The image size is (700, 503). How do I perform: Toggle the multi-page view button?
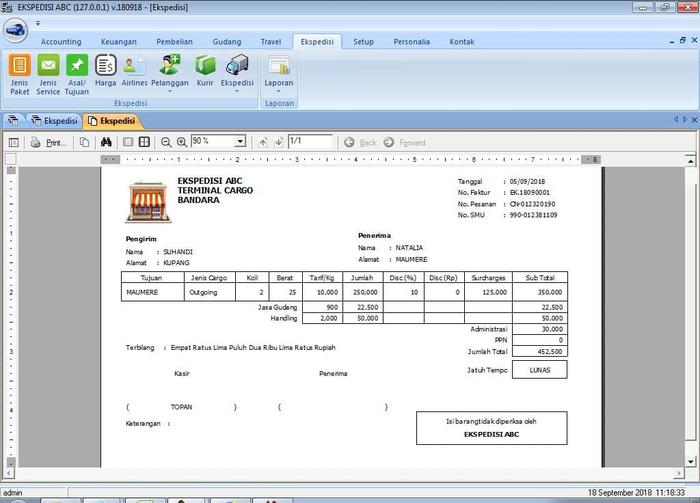point(144,142)
